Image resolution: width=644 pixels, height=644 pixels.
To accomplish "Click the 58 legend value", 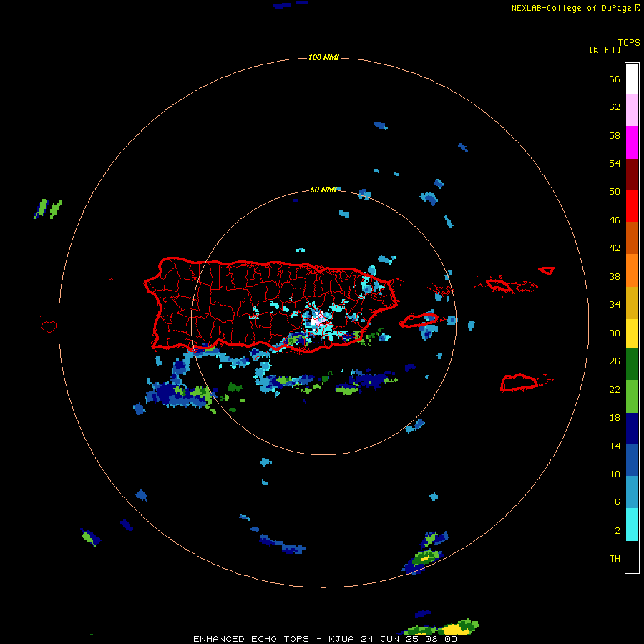I will point(615,135).
